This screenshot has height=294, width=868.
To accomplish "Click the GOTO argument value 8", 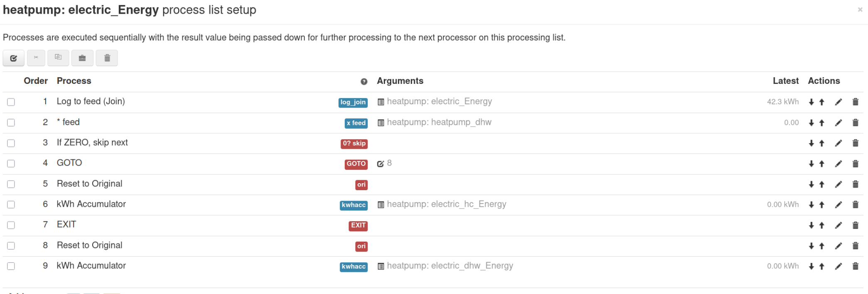I will pyautogui.click(x=389, y=163).
